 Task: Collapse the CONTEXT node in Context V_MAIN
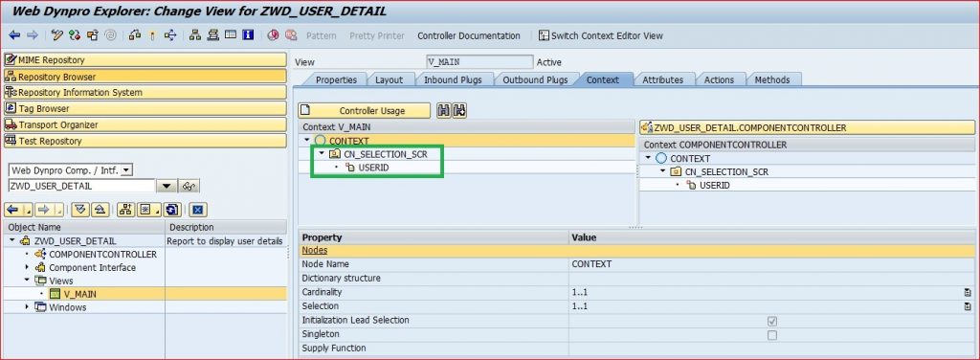tap(307, 141)
